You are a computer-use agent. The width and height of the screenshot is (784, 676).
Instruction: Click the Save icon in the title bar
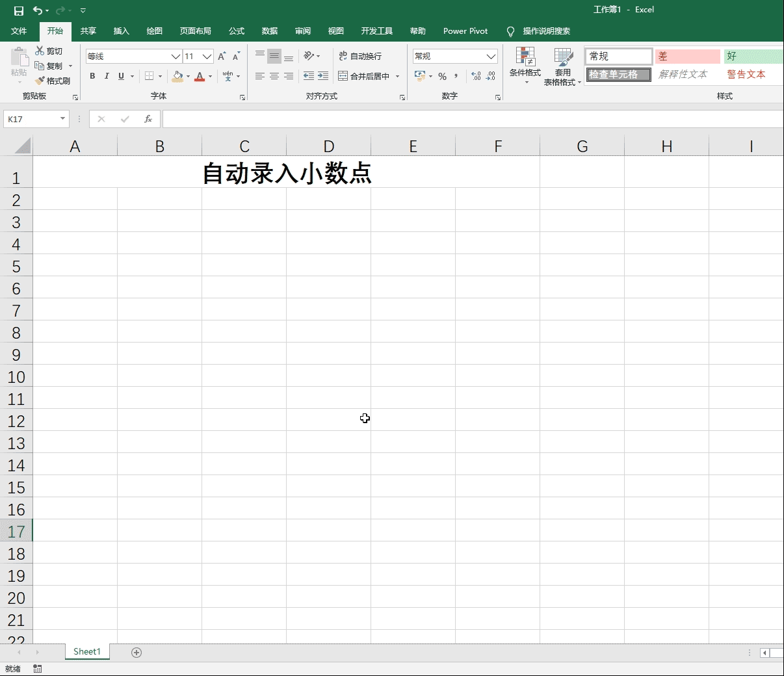(18, 10)
